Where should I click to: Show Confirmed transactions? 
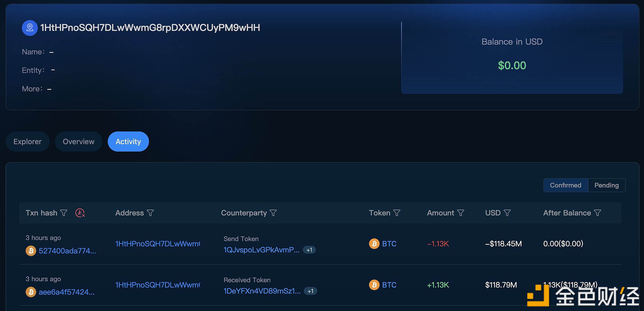click(x=566, y=185)
